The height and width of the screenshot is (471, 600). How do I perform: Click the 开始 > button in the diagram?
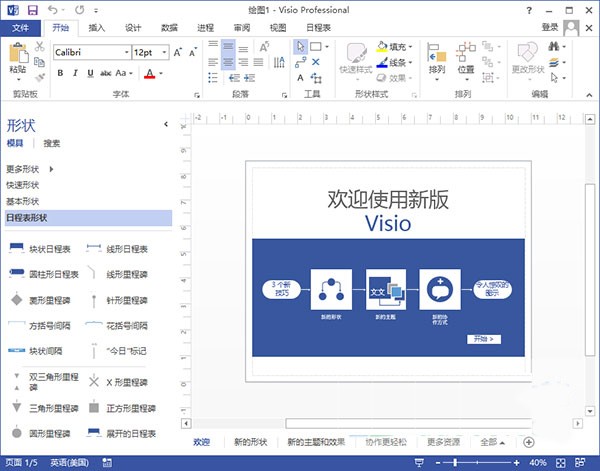(482, 339)
